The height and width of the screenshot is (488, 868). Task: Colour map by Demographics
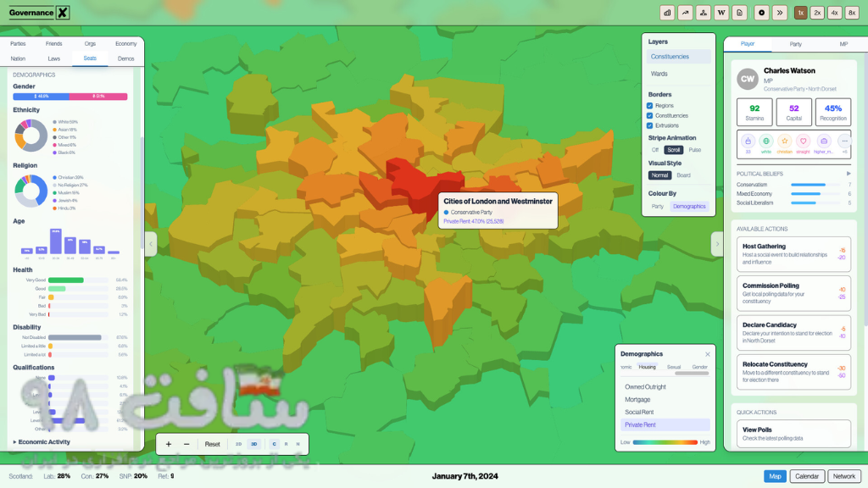pyautogui.click(x=689, y=207)
